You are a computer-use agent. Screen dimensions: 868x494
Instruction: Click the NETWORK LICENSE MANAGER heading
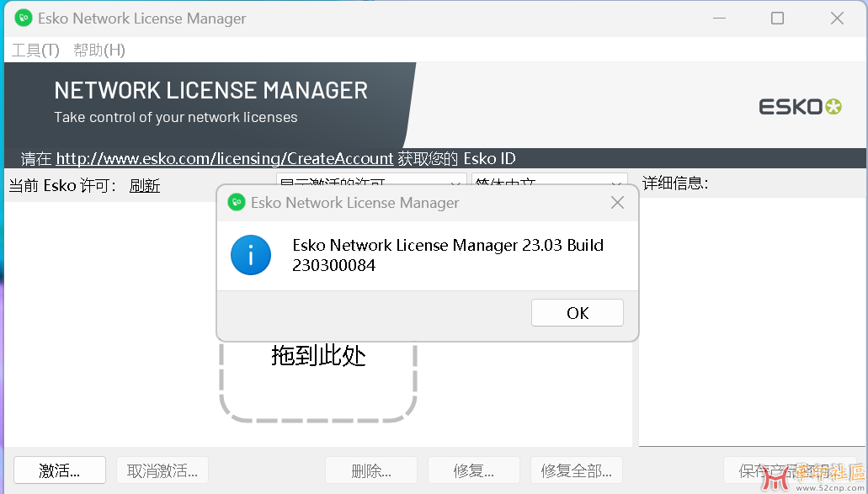[211, 91]
